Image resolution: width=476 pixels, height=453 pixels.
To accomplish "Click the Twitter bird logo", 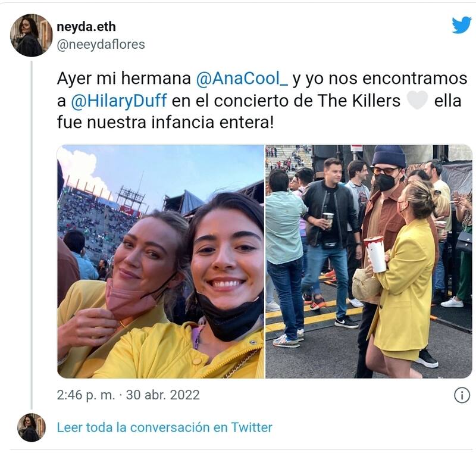I will [462, 25].
